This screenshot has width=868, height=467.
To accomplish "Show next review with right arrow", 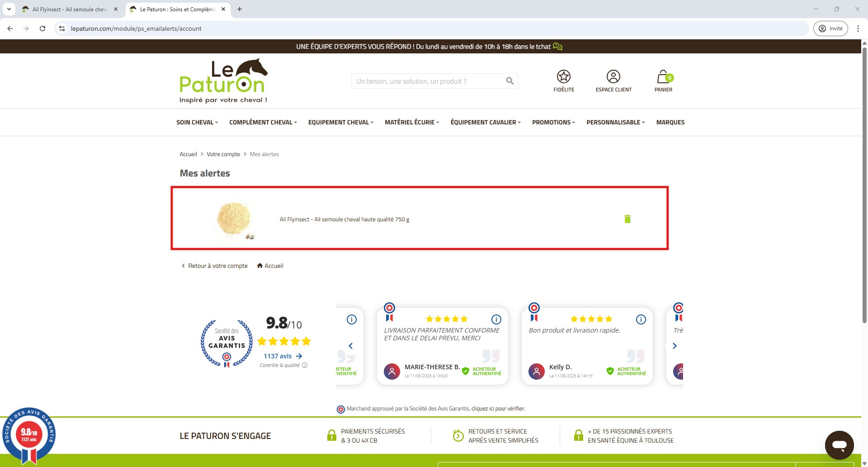I will (674, 346).
